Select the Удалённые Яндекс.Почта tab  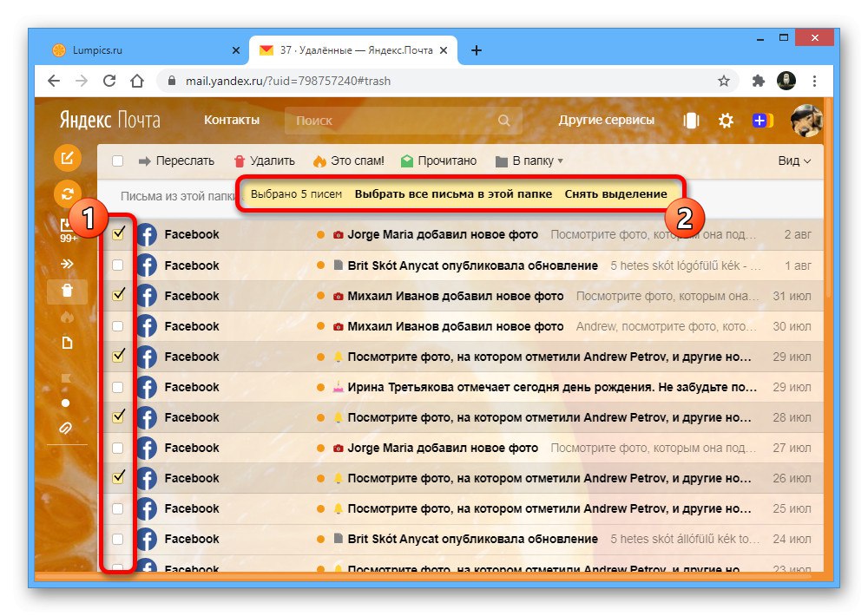pyautogui.click(x=354, y=50)
